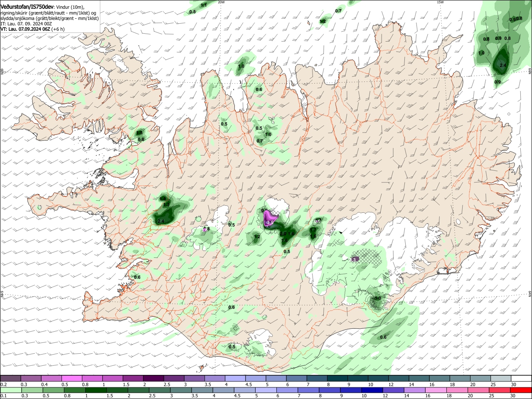The height and width of the screenshot is (399, 532).
Task: Click the '1.3' value in the western rain cell
Action: tap(166, 204)
